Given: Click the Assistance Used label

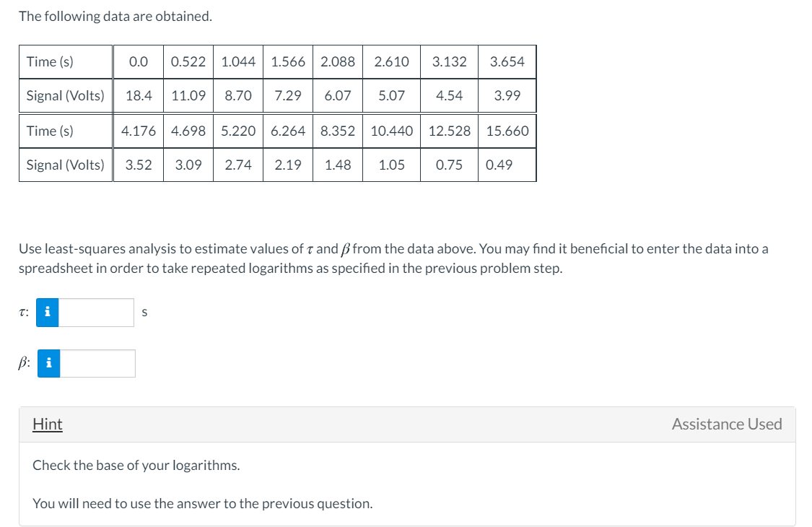Looking at the screenshot, I should [x=727, y=424].
